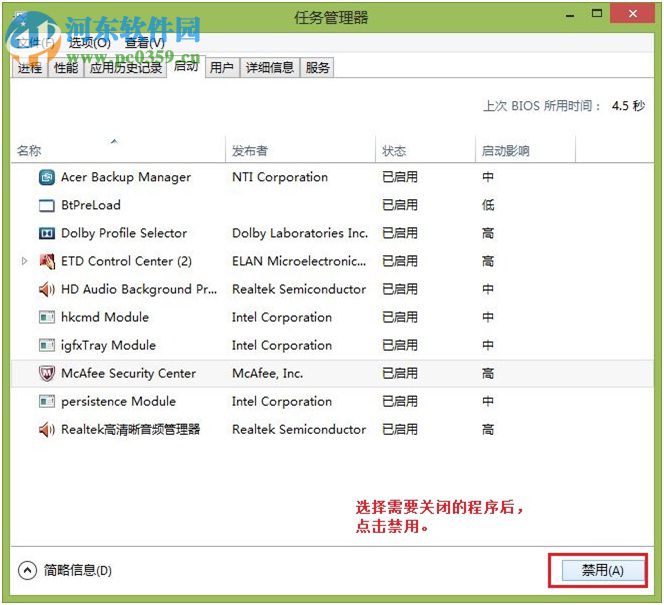Select the hkcmd Module icon

46,318
